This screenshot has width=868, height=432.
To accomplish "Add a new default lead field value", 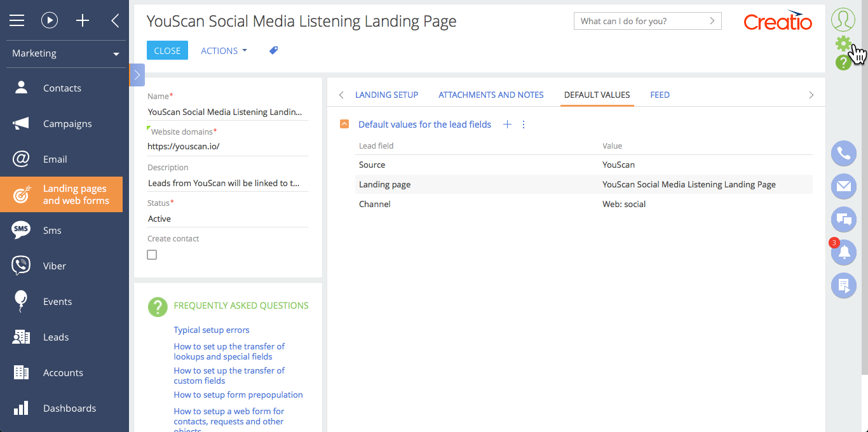I will tap(507, 125).
